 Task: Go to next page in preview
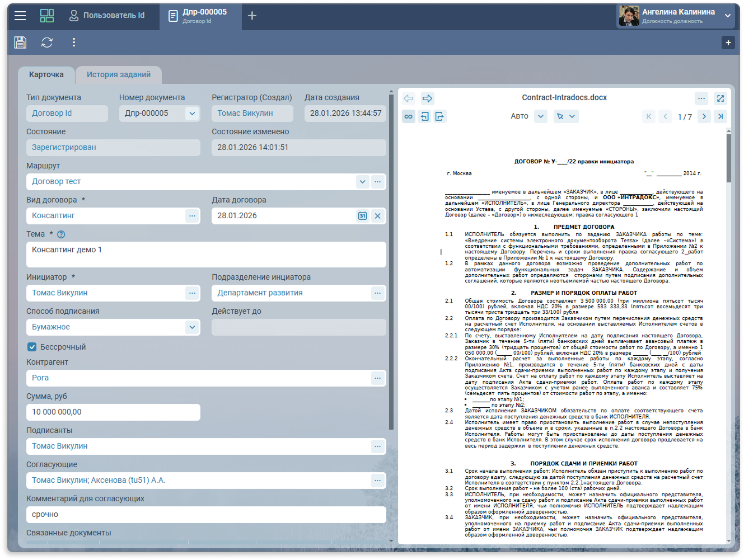704,116
